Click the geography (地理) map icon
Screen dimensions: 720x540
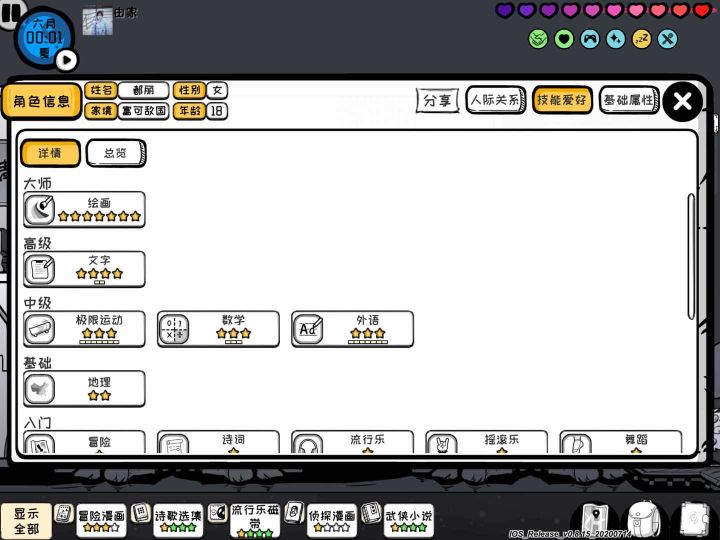click(x=39, y=389)
